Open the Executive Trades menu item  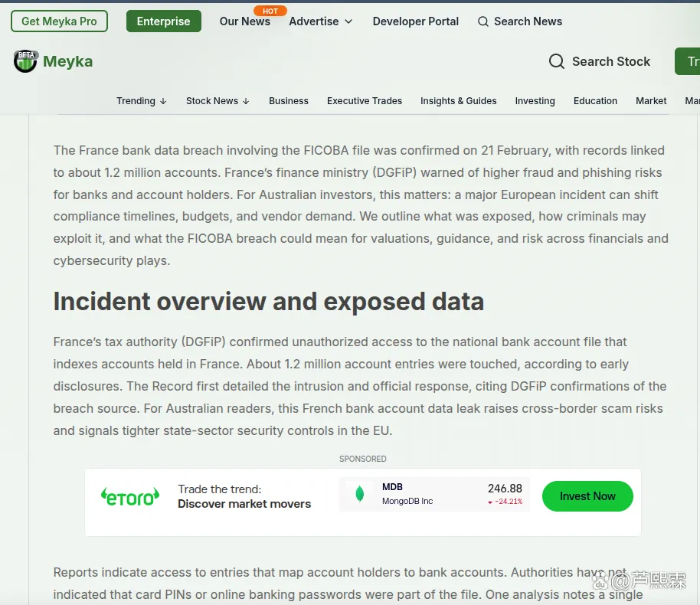(x=365, y=101)
